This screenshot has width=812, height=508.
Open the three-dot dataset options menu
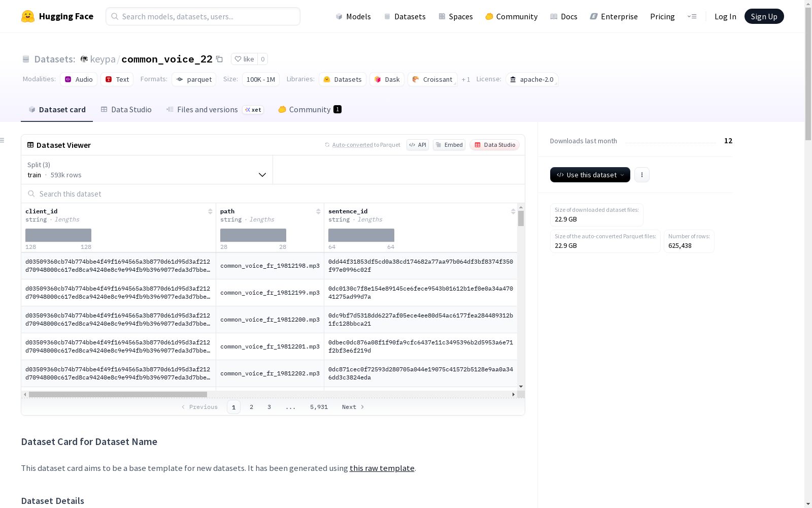642,175
